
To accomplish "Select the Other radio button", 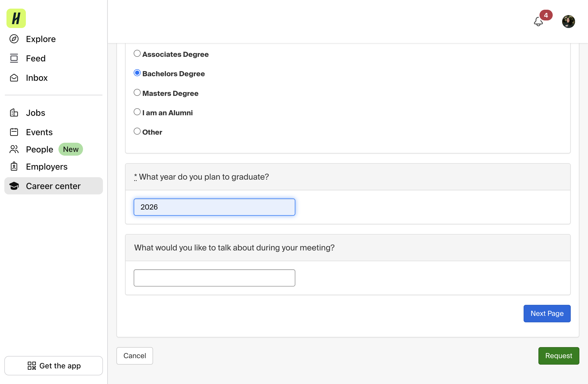I will tap(137, 131).
